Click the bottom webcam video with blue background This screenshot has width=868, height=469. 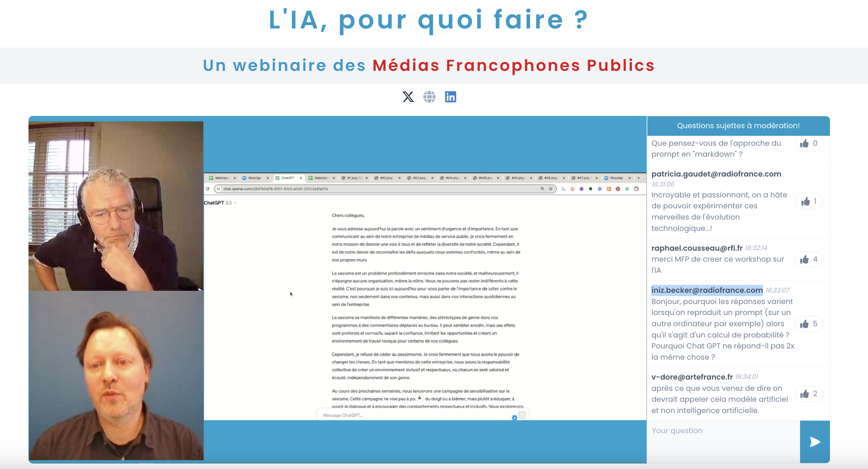tap(116, 375)
